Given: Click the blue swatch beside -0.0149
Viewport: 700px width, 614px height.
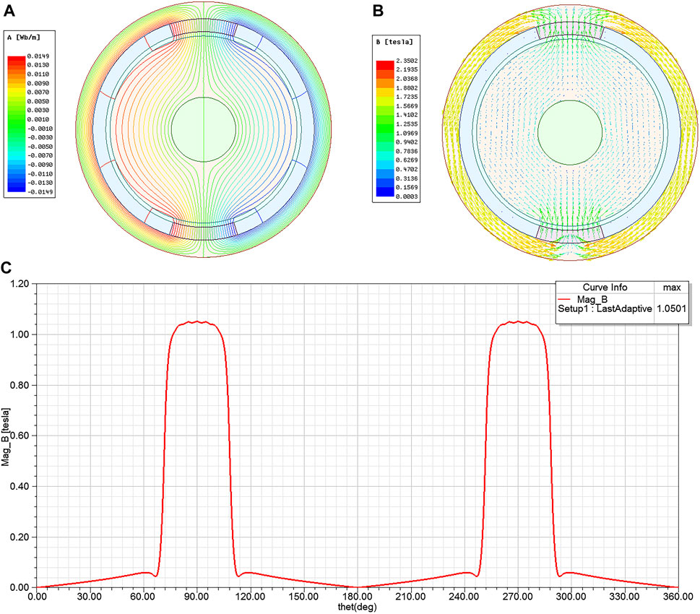Looking at the screenshot, I should (x=17, y=190).
